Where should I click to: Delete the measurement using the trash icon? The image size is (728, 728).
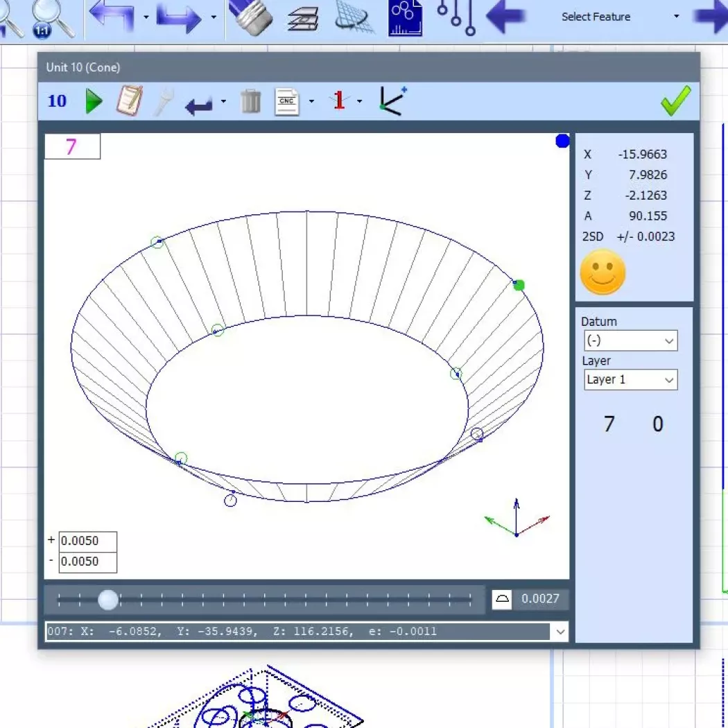click(250, 101)
